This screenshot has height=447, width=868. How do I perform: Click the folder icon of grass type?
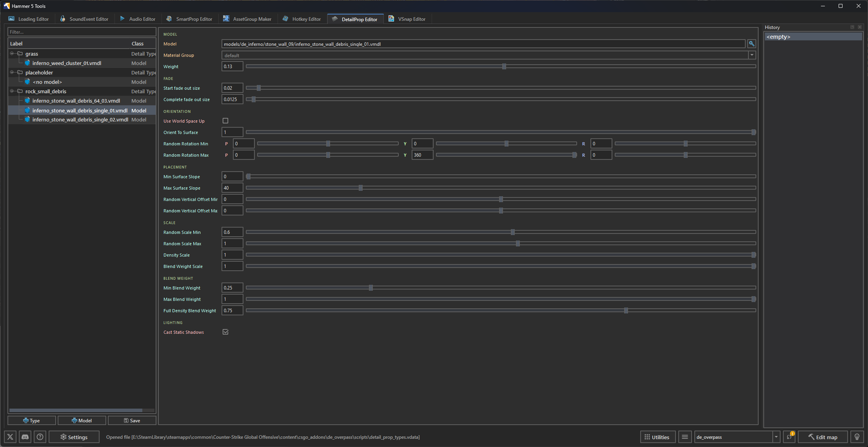click(x=20, y=53)
